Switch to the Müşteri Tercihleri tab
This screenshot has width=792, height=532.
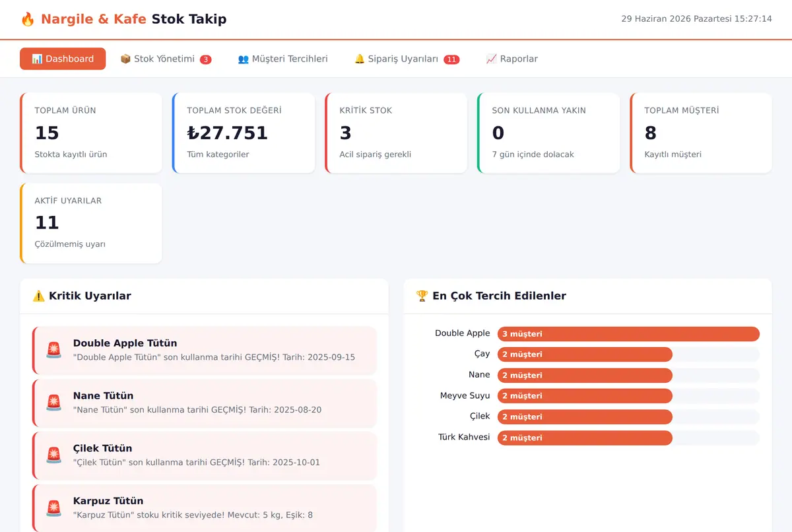pyautogui.click(x=282, y=59)
